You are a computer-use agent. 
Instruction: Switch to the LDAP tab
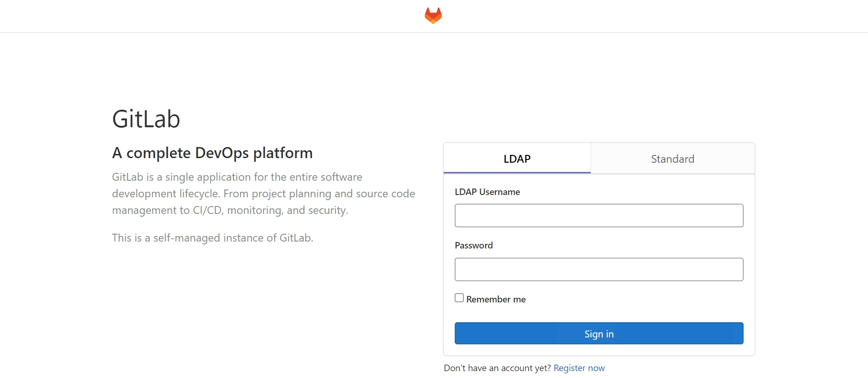[517, 159]
